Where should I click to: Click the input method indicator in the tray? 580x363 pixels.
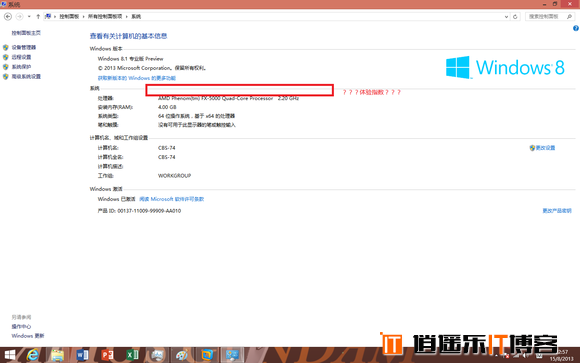click(539, 356)
